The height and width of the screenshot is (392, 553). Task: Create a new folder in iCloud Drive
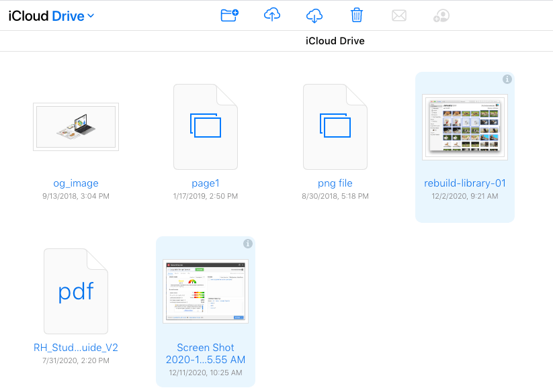[229, 15]
